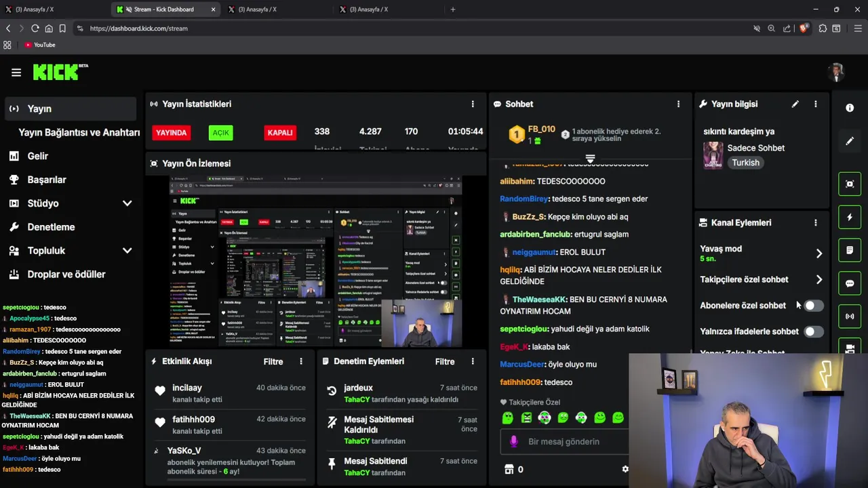Click the jardeux moderation log entry
The image size is (868, 488).
[401, 394]
